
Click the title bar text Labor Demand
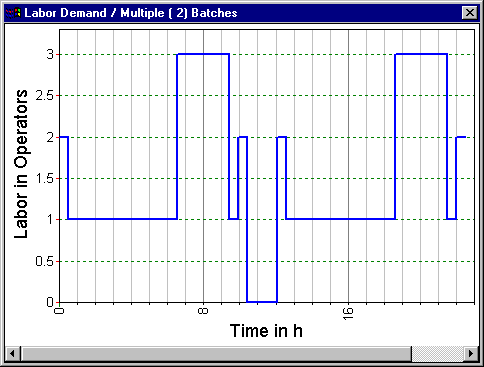click(66, 13)
